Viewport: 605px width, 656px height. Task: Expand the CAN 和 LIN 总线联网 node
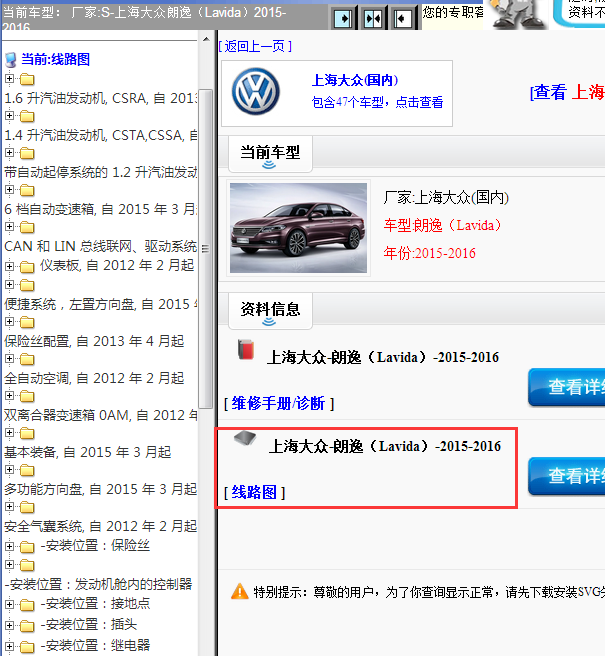(9, 226)
